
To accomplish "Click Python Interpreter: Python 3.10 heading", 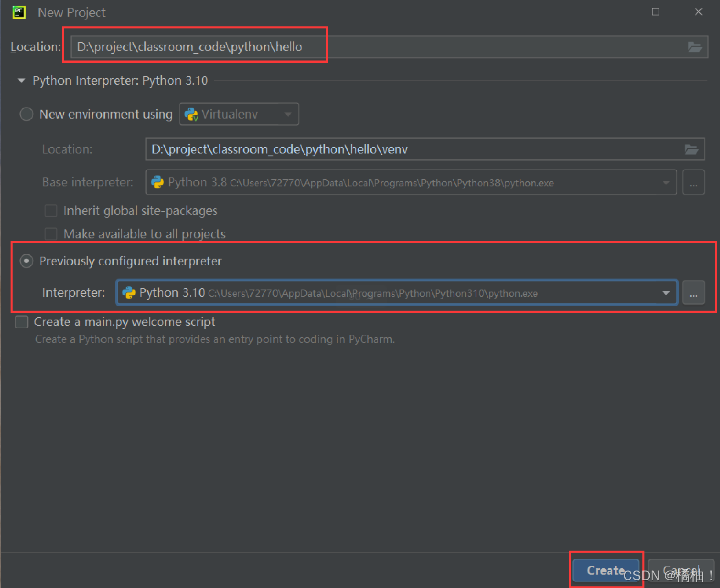I will [120, 81].
